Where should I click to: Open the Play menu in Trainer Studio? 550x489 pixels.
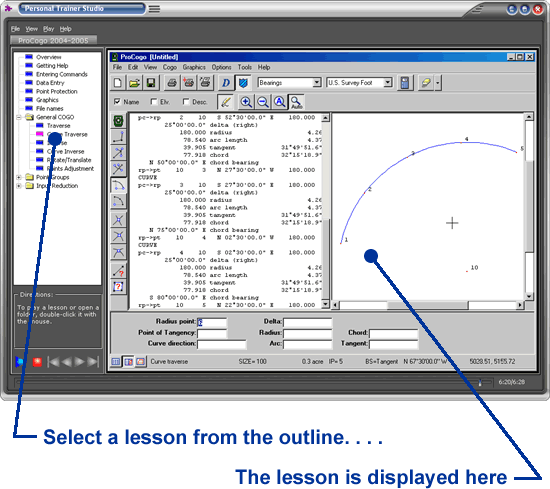[x=48, y=29]
